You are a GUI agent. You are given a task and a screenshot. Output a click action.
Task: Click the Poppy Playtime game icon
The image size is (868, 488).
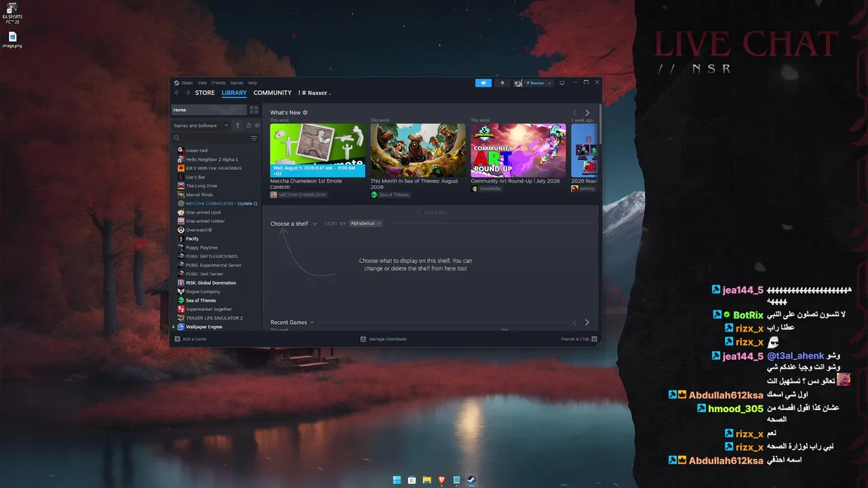[x=181, y=247]
